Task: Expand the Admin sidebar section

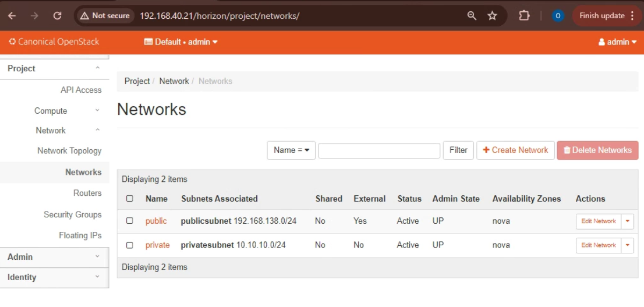Action: click(54, 257)
